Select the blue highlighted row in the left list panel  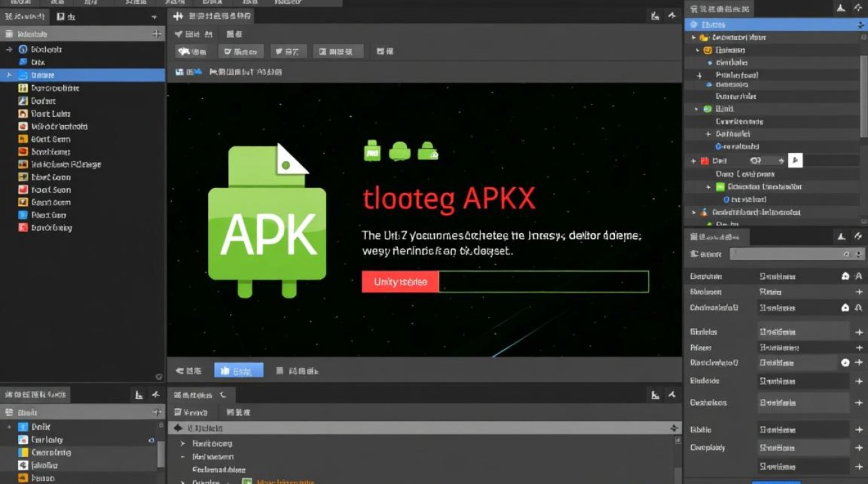click(x=83, y=75)
